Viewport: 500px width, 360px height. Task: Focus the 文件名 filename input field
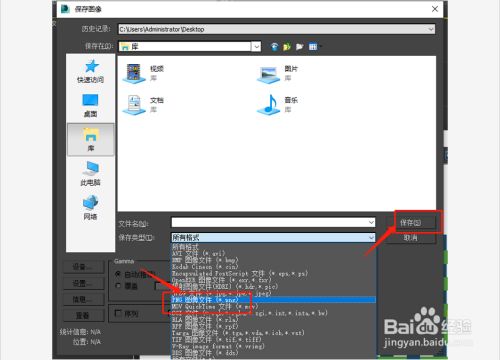269,222
